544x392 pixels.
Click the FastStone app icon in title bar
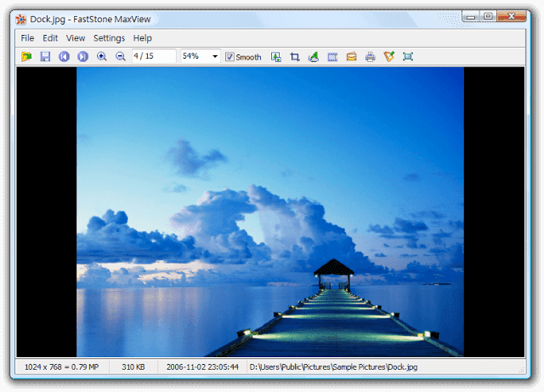tap(20, 20)
